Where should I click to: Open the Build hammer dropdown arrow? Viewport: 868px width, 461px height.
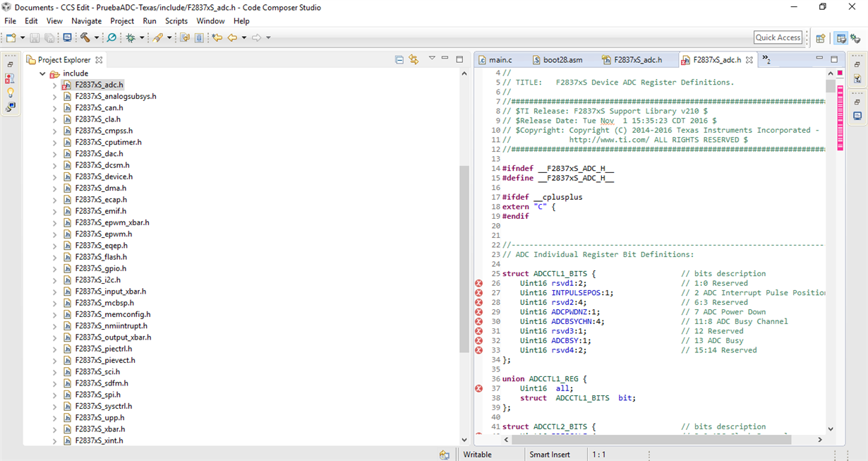pos(96,38)
